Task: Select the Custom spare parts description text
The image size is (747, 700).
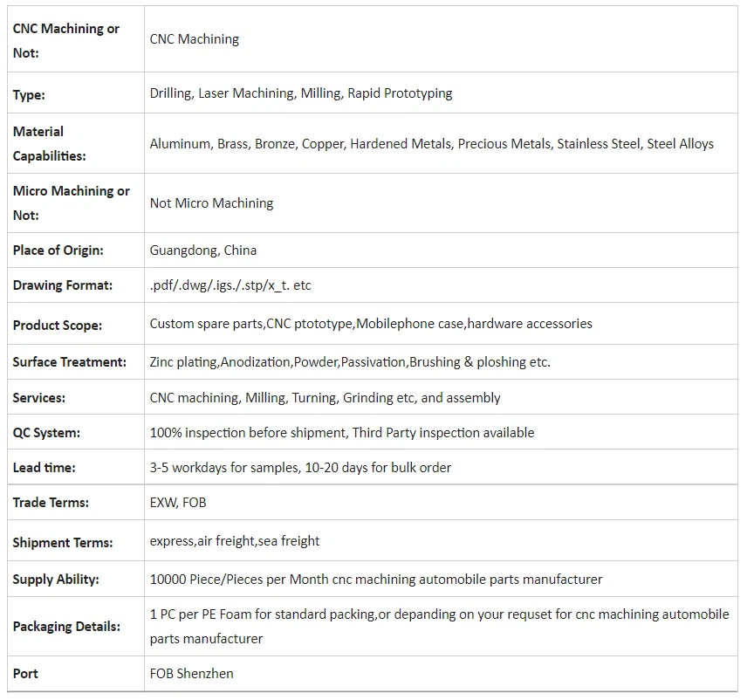Action: pyautogui.click(x=371, y=323)
